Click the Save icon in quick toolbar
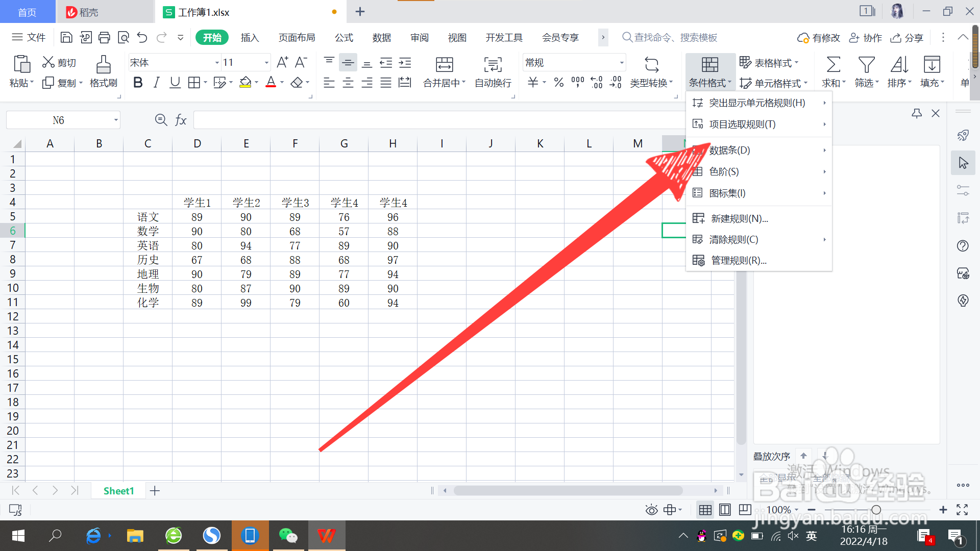Viewport: 980px width, 551px height. [66, 37]
